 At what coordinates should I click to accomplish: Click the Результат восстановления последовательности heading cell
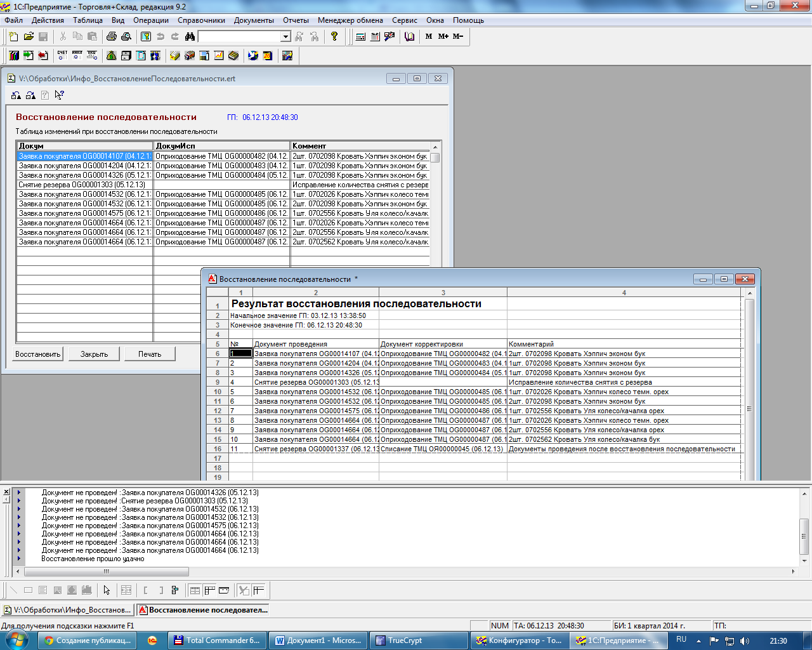[356, 304]
